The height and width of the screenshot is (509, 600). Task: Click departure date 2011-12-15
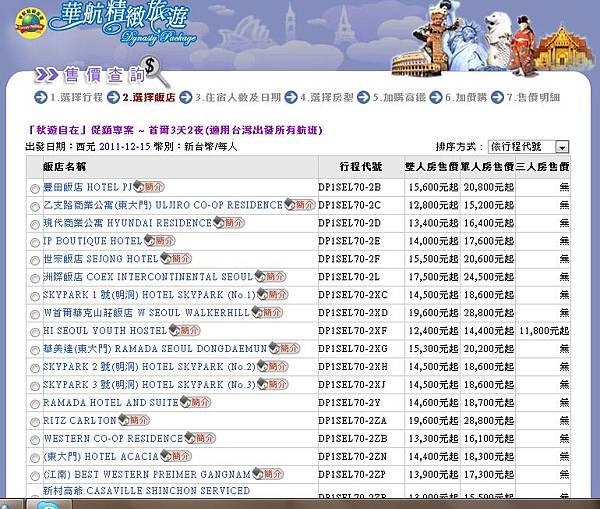click(125, 147)
